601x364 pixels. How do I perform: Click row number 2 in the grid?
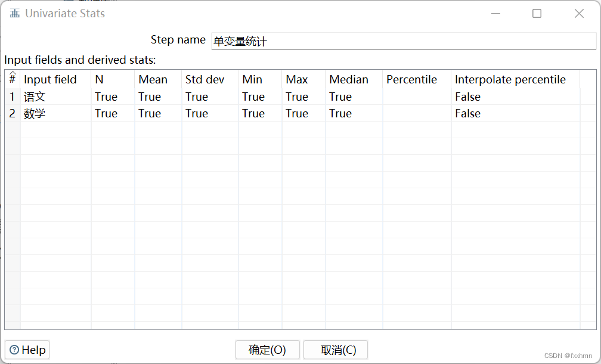(12, 113)
